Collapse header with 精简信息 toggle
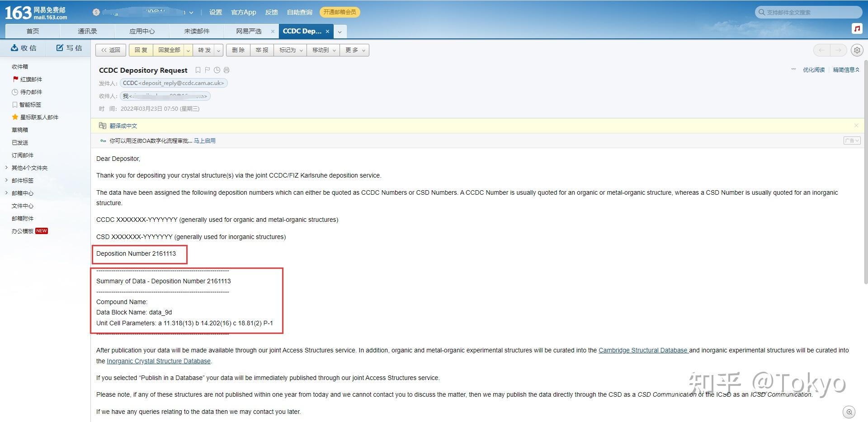The height and width of the screenshot is (422, 868). pyautogui.click(x=846, y=70)
